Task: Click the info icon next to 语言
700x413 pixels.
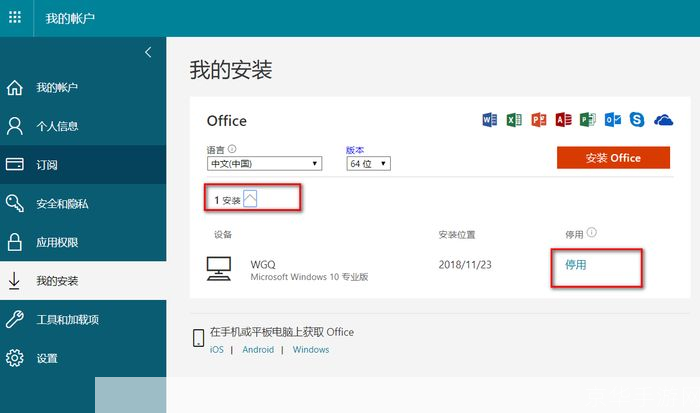Action: (x=232, y=149)
